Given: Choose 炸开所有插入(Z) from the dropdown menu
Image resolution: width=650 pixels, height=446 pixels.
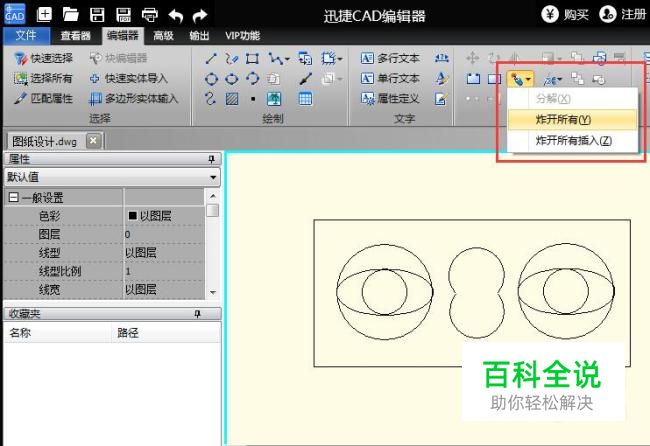Looking at the screenshot, I should 572,141.
